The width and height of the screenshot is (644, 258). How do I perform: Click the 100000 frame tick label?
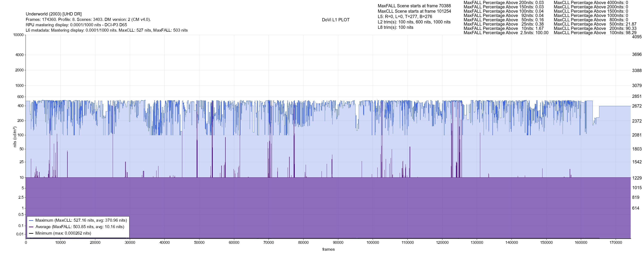click(372, 243)
